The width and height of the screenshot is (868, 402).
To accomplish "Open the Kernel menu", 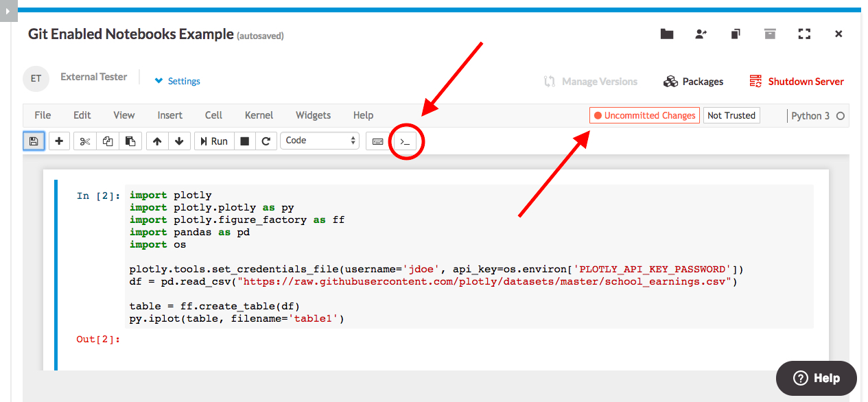I will click(x=259, y=115).
